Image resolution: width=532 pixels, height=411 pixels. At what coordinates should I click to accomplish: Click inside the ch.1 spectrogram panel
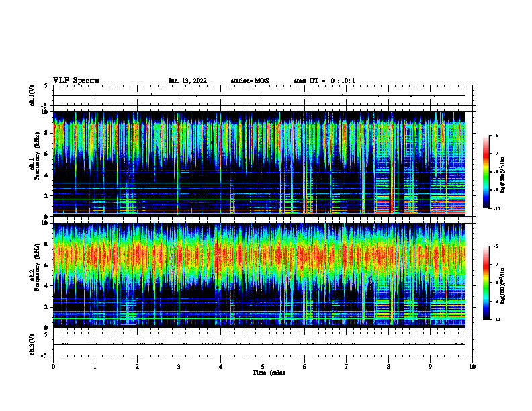click(x=259, y=164)
